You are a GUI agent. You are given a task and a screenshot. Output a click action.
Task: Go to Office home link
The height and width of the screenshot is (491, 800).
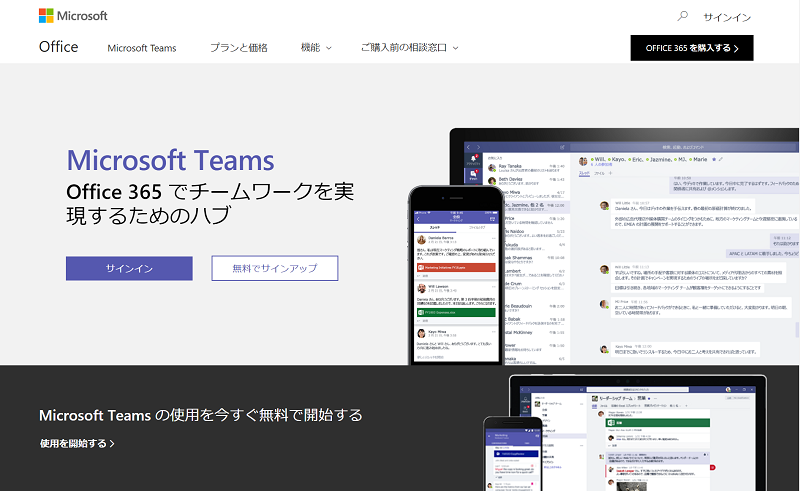click(59, 47)
